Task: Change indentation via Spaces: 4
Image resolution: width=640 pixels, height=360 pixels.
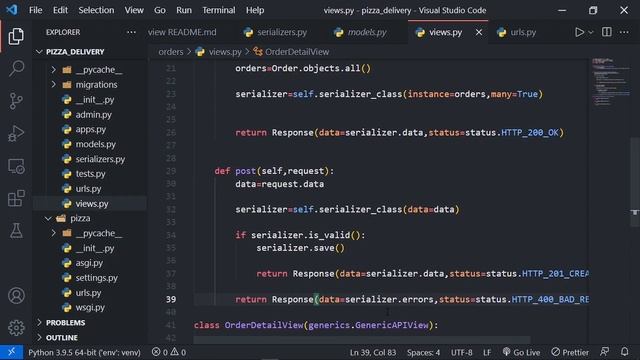Action: (x=423, y=352)
